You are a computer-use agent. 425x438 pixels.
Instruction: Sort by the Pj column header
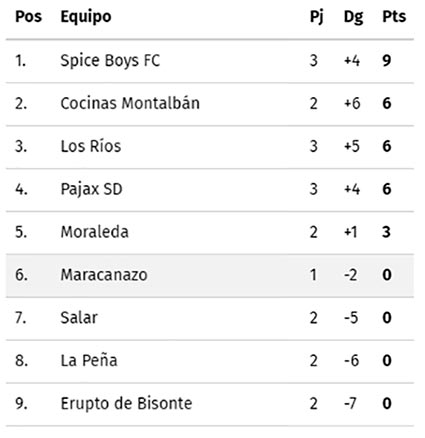pyautogui.click(x=317, y=17)
